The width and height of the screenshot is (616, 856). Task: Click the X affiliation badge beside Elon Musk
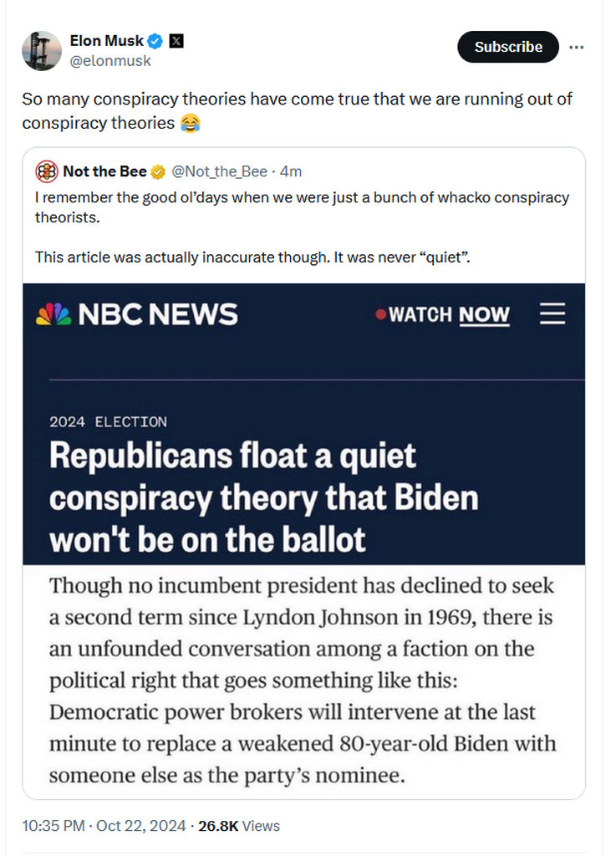click(176, 41)
